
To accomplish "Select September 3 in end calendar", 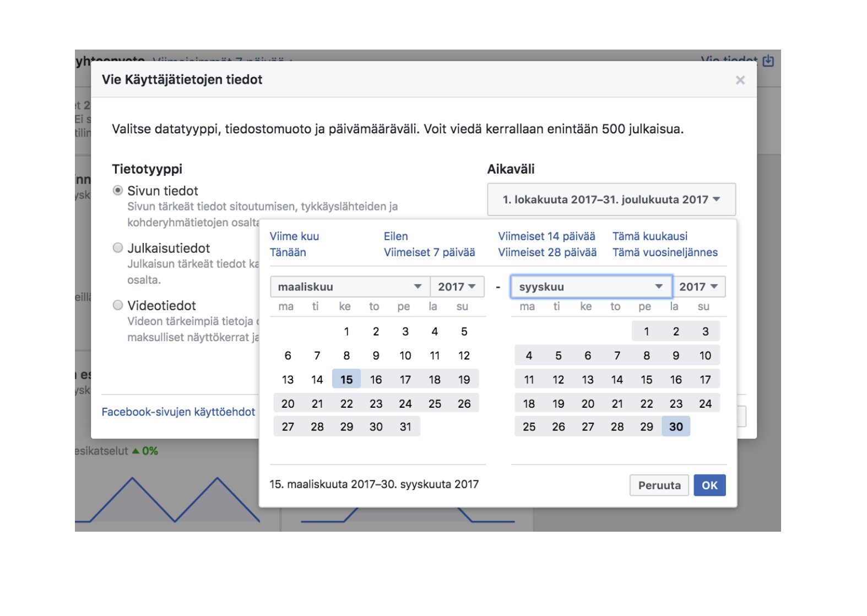I will (x=705, y=332).
